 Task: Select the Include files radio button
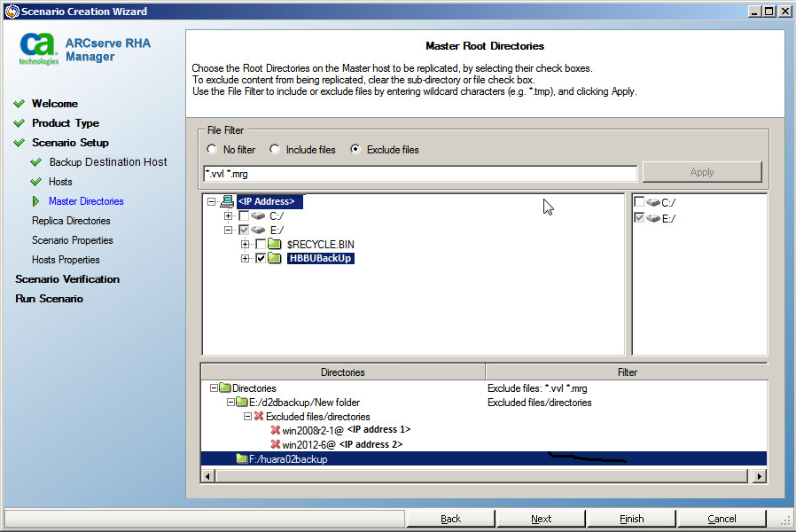[x=275, y=149]
